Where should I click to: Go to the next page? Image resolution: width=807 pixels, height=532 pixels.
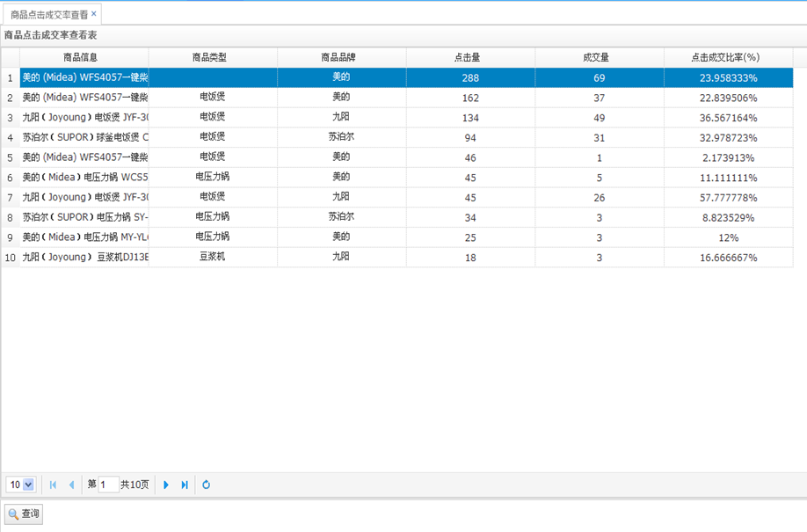[x=166, y=485]
